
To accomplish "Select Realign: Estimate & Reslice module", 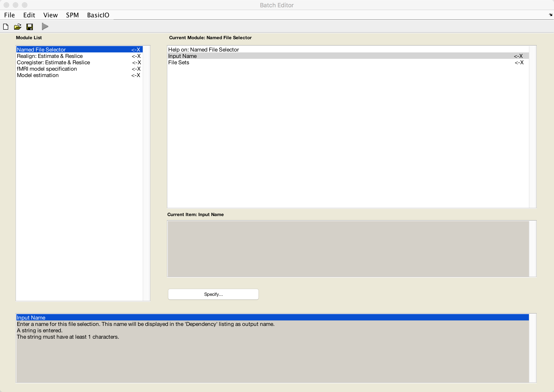I will (x=79, y=56).
